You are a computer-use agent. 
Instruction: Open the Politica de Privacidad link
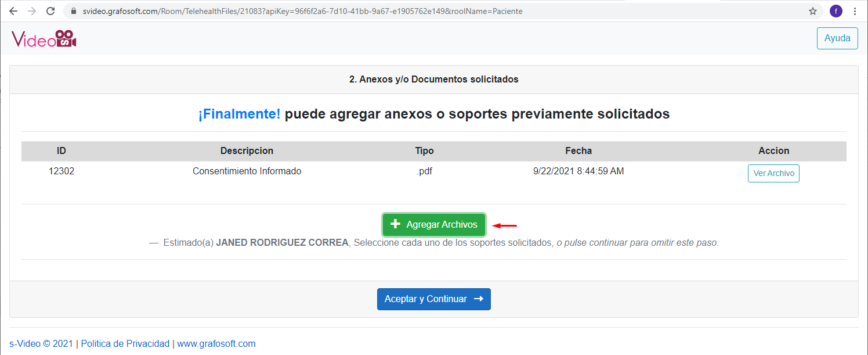pyautogui.click(x=125, y=343)
